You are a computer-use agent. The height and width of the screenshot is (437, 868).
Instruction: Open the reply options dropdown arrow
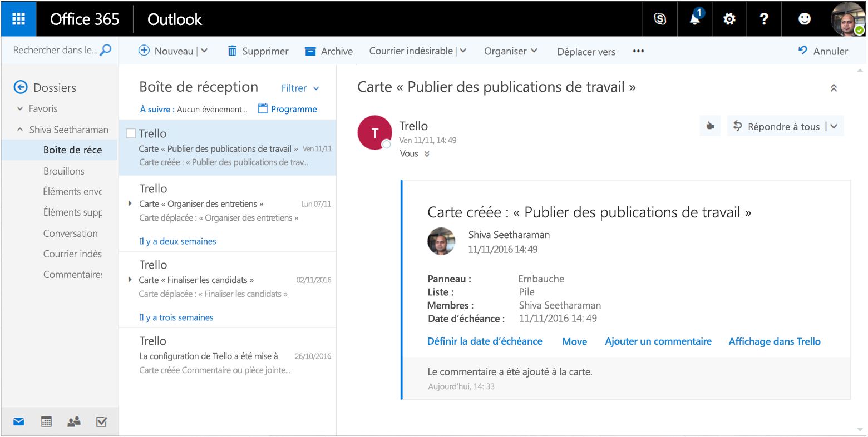coord(834,126)
